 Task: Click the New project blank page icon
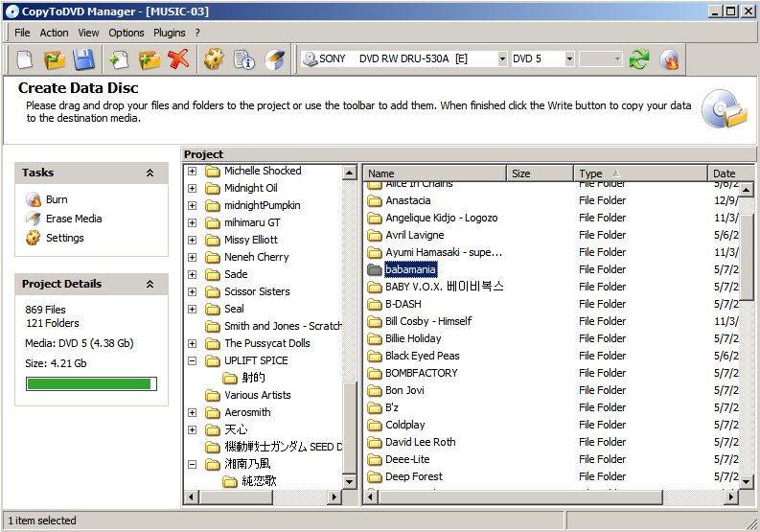25,59
